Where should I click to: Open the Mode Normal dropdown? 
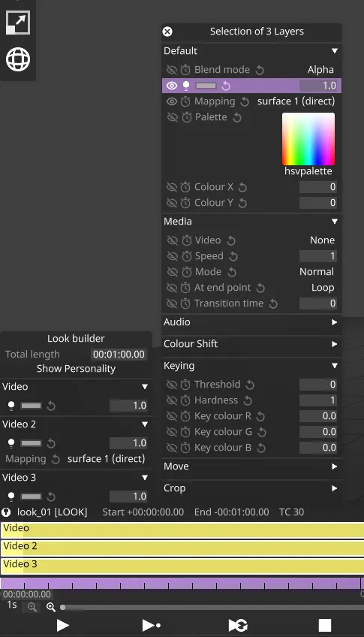click(317, 272)
